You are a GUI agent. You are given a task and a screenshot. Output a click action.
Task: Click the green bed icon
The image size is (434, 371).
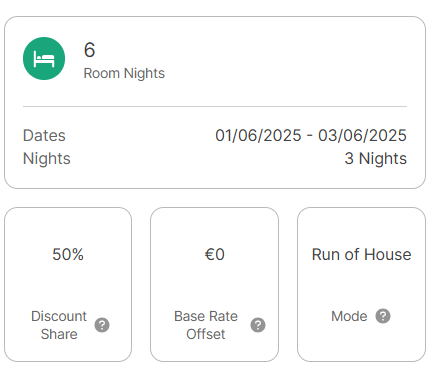tap(44, 59)
